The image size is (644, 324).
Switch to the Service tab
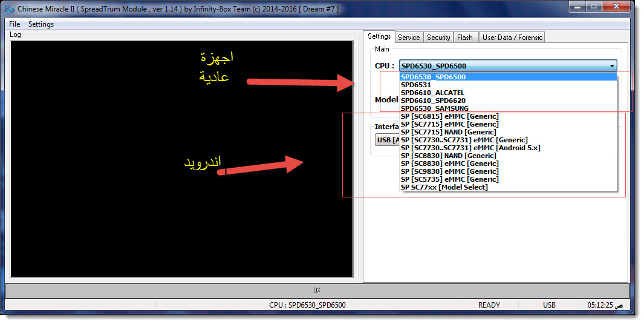409,38
